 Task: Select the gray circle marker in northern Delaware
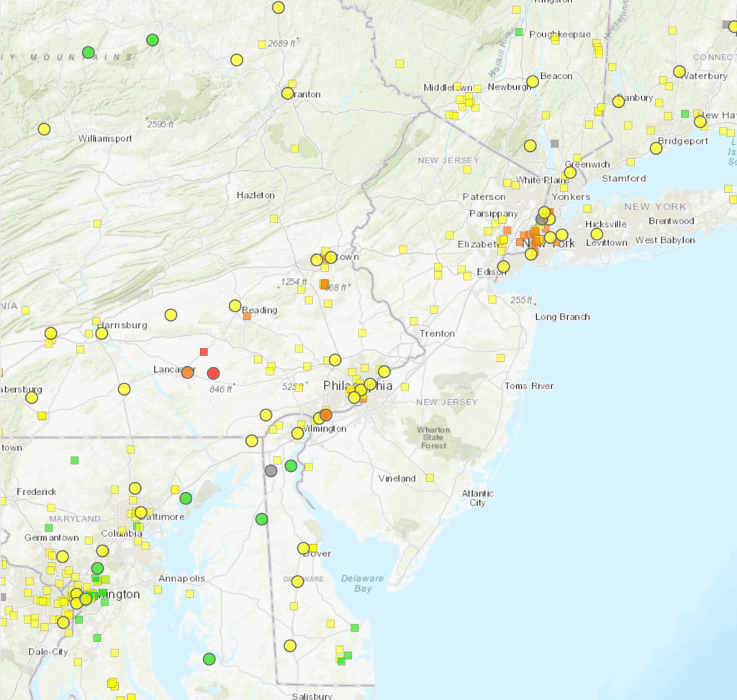tap(271, 471)
